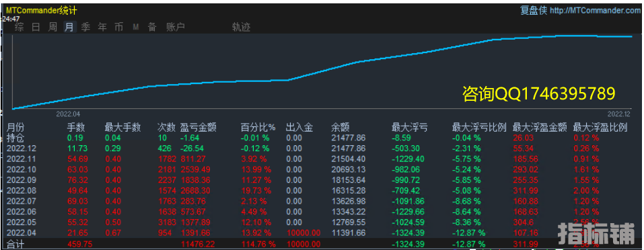Open the 轨迹 trajectory tab
Viewport: 644px width, 250px height.
(241, 28)
